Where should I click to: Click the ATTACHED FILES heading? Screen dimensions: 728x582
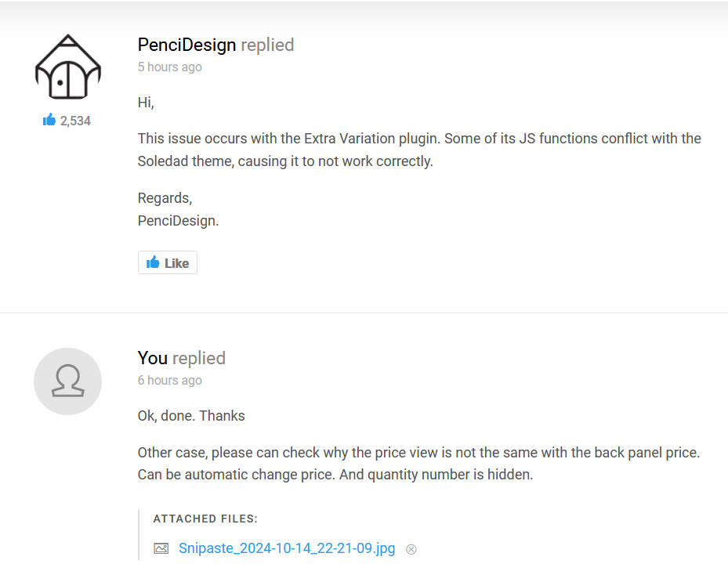(205, 519)
